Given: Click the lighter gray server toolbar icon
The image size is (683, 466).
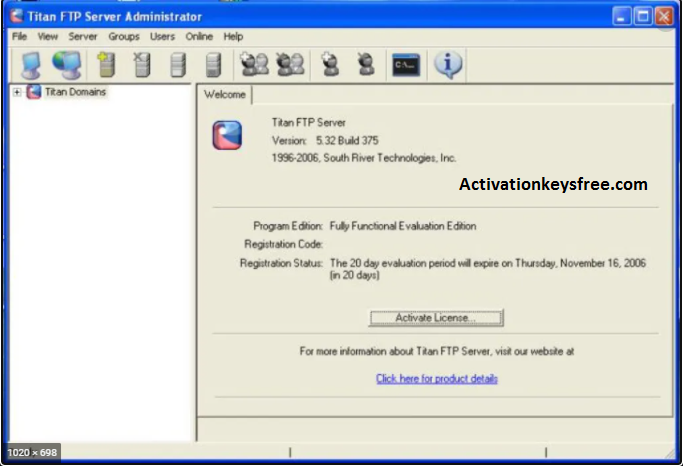Looking at the screenshot, I should tap(178, 65).
